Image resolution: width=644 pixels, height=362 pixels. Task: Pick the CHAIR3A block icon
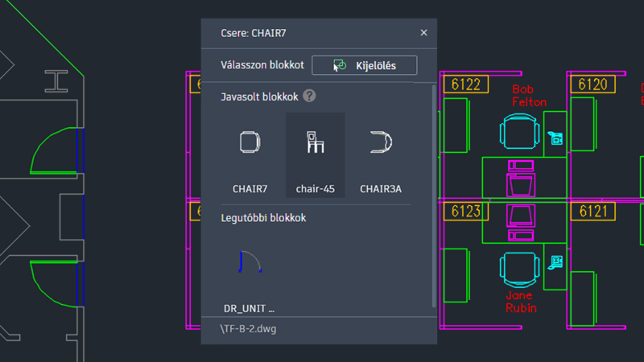pos(380,143)
